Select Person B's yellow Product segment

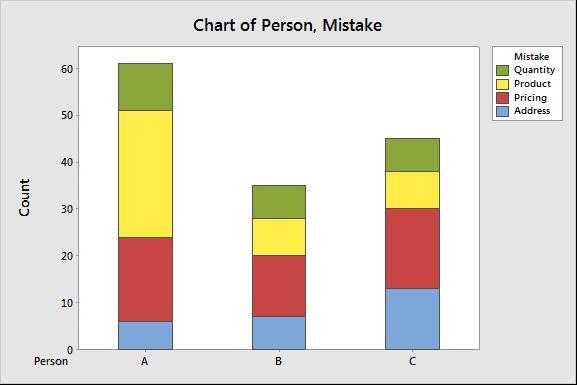coord(279,237)
